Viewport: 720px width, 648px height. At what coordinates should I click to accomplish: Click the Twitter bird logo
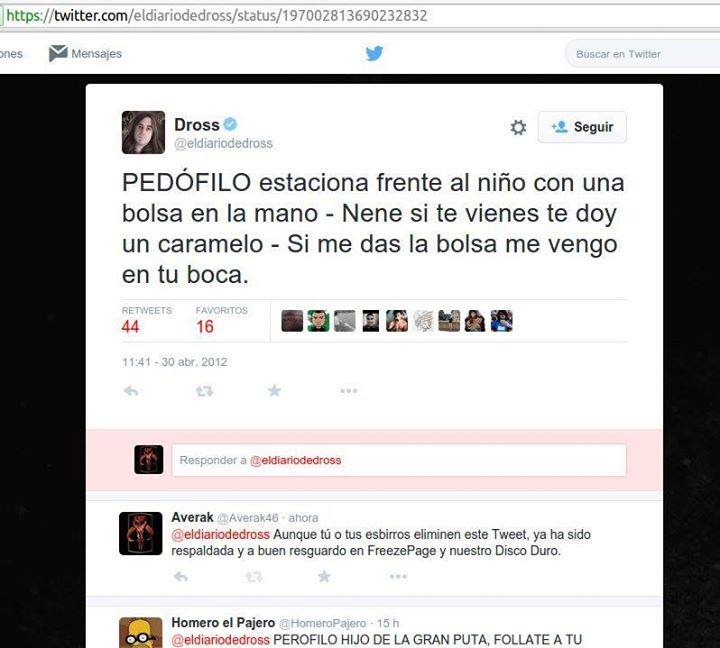(x=374, y=53)
